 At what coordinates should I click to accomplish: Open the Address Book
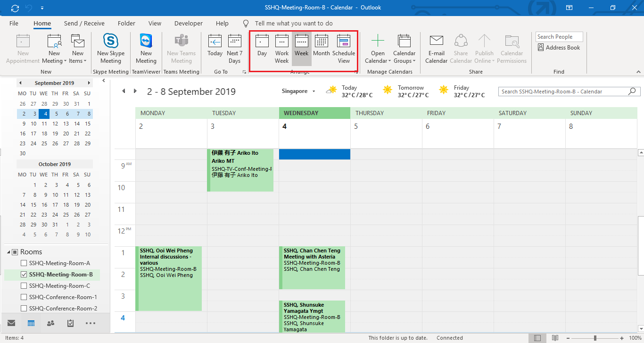pos(559,48)
